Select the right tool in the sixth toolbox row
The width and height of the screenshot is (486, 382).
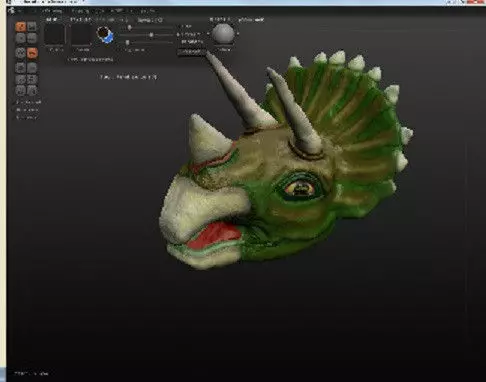pyautogui.click(x=32, y=91)
